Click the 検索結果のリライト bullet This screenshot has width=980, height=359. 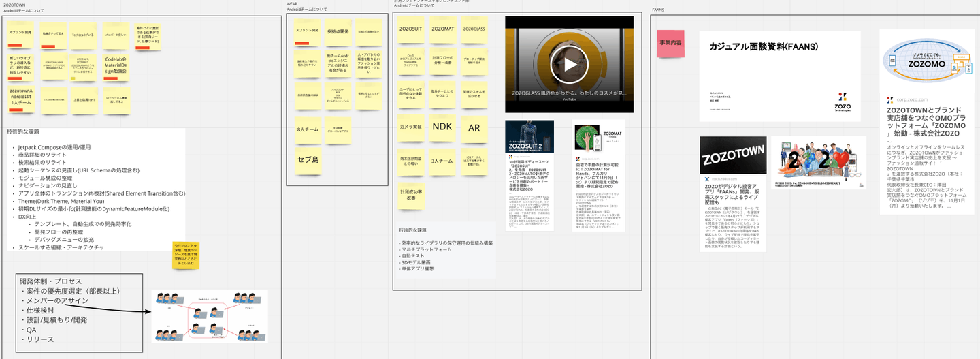point(44,163)
